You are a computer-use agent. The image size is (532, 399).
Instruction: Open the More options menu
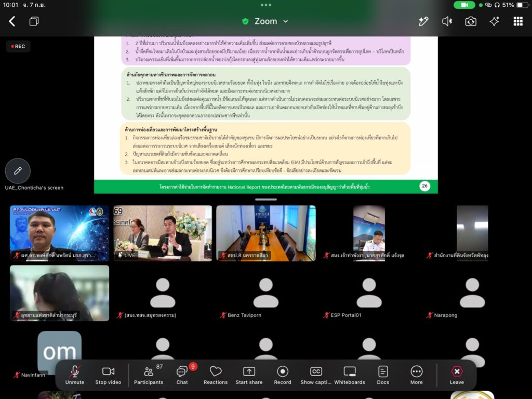pyautogui.click(x=416, y=375)
